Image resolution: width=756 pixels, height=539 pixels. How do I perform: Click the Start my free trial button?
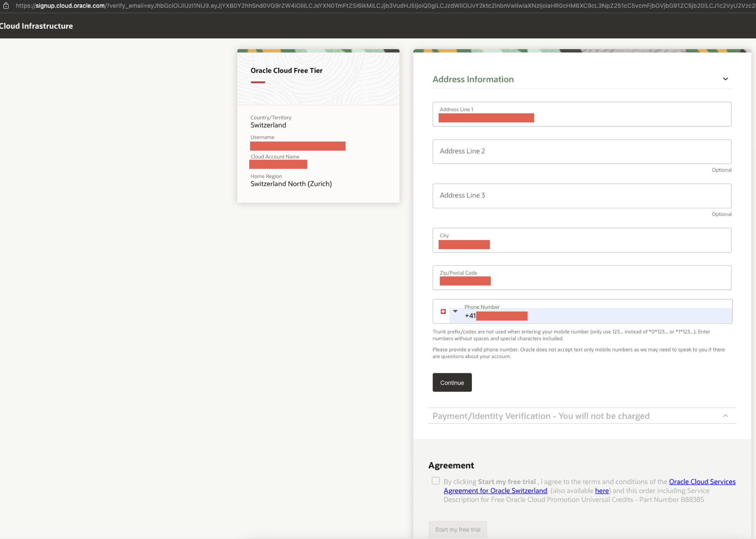coord(458,529)
